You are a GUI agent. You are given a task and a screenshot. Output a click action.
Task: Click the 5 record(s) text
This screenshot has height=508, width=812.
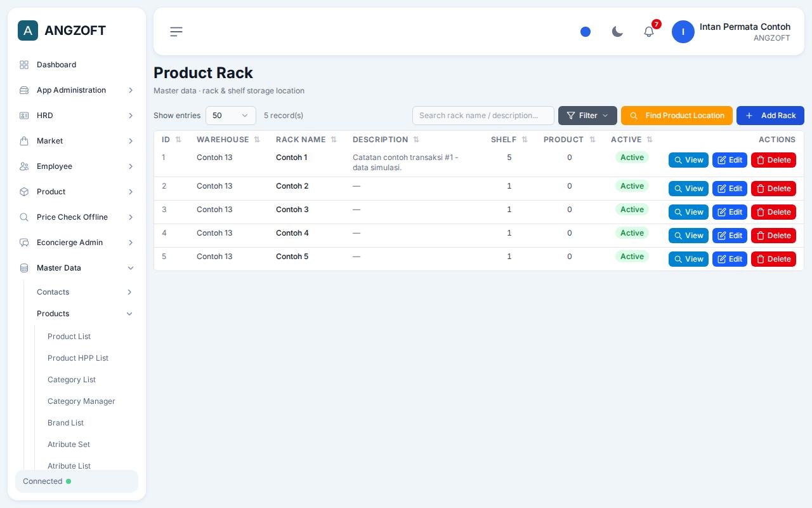284,116
